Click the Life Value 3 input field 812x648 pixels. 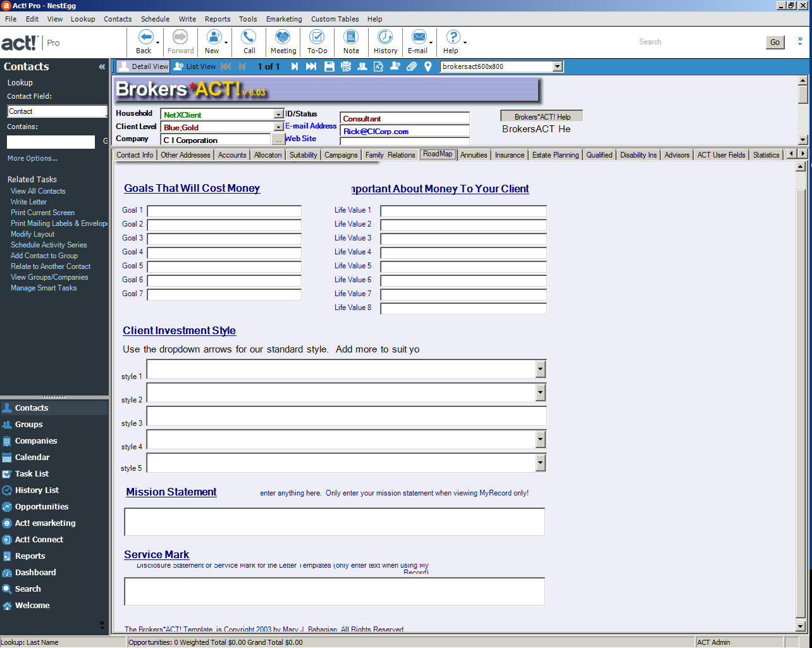coord(463,239)
